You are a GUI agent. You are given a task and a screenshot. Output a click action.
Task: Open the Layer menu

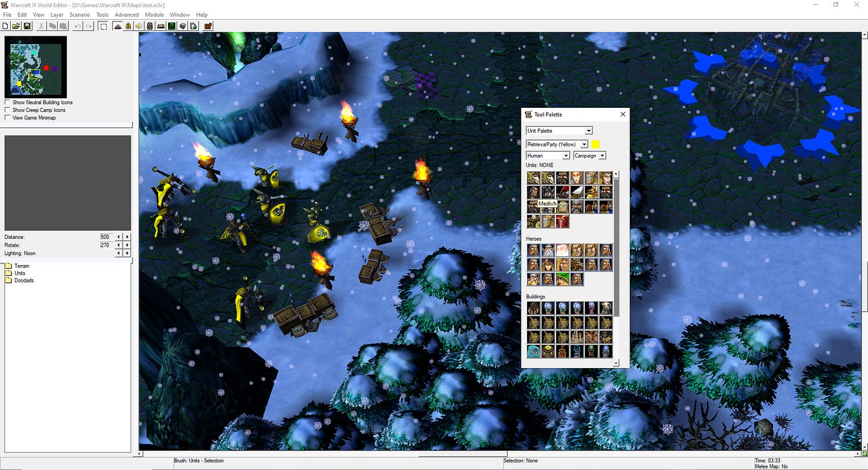click(57, 15)
